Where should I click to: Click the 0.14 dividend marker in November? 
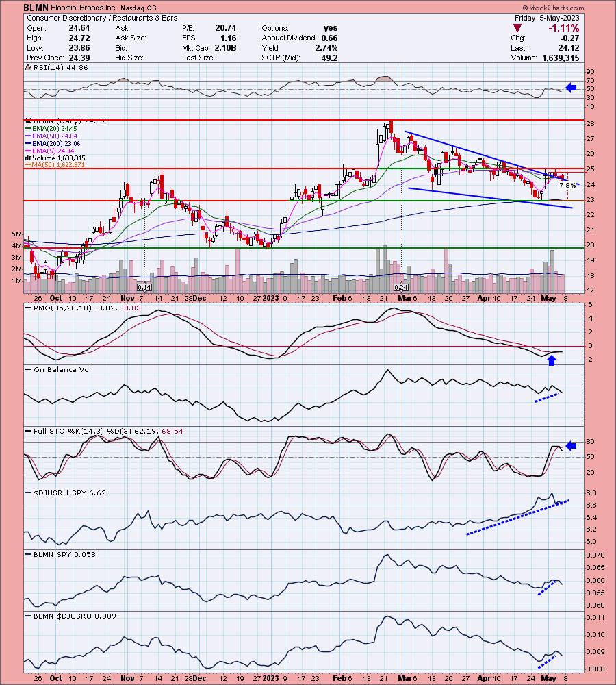tap(144, 288)
